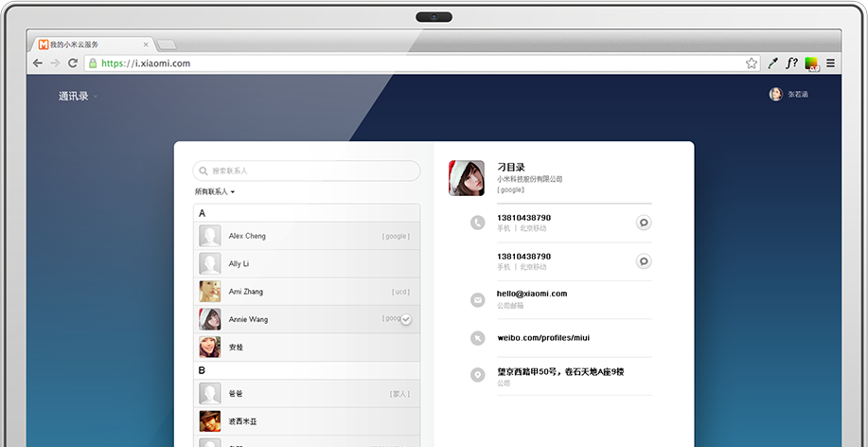Click the f? font extension icon
Viewport: 868px width, 447px height.
click(x=791, y=63)
